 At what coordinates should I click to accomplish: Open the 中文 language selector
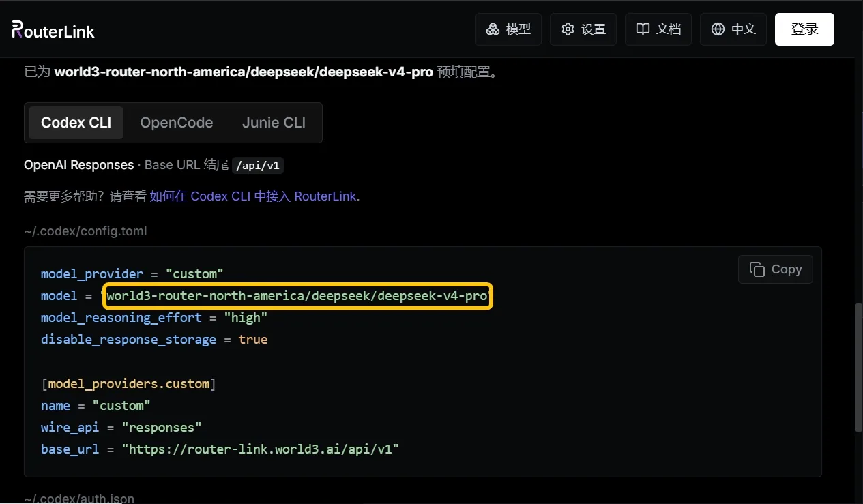(733, 29)
